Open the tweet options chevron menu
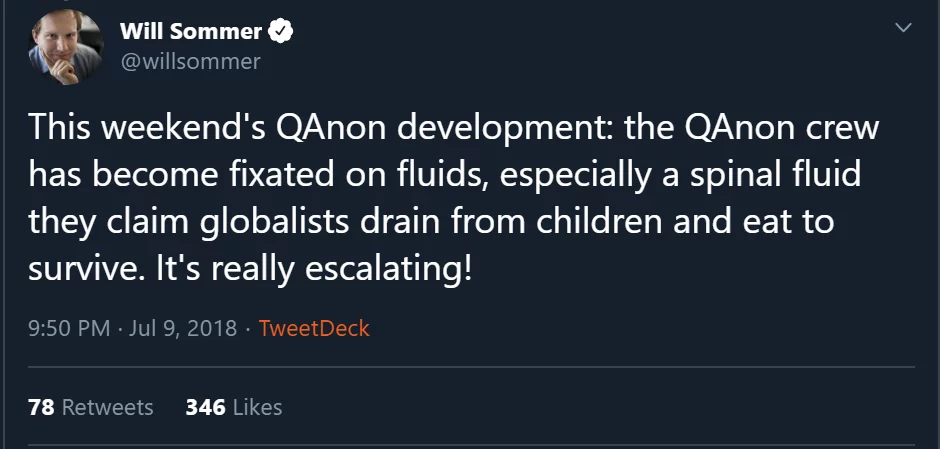This screenshot has height=449, width=940. pos(903,28)
